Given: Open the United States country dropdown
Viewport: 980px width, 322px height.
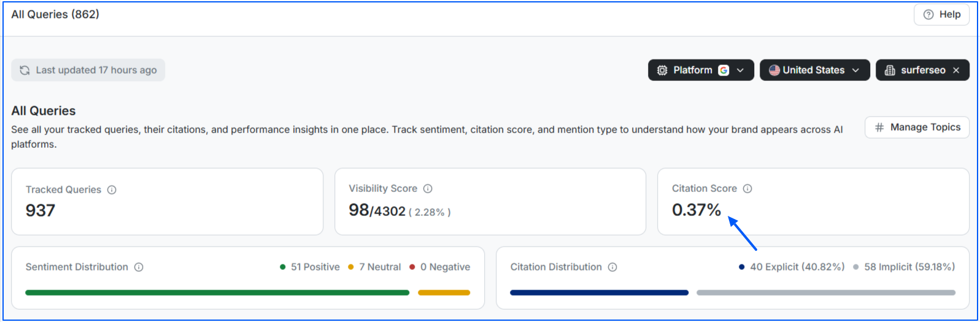Looking at the screenshot, I should tap(814, 70).
